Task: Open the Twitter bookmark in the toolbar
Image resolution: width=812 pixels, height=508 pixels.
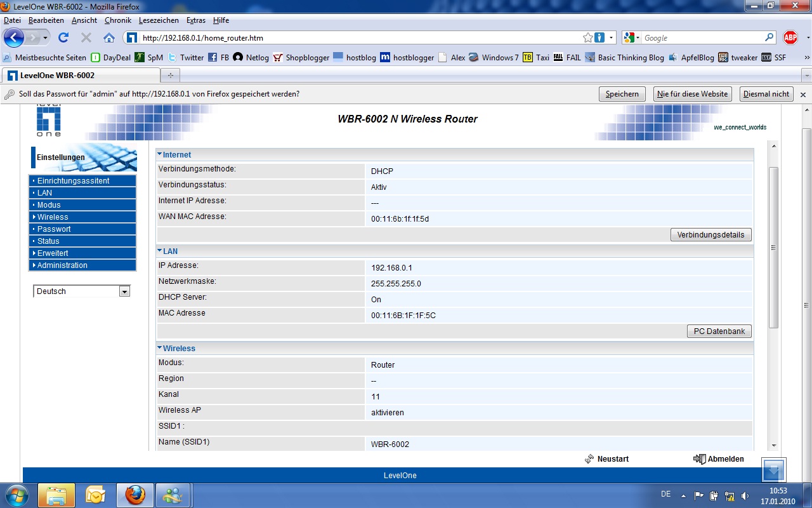Action: click(x=186, y=57)
